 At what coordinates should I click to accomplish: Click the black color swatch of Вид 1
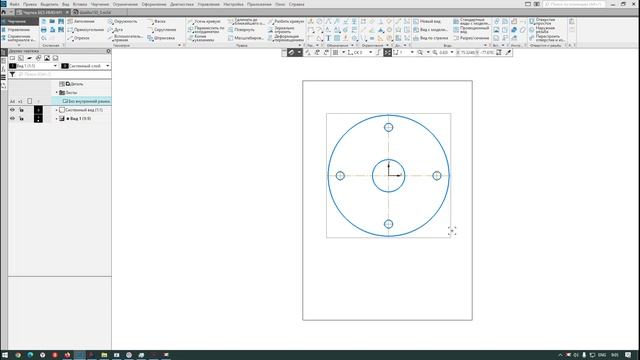(38, 118)
